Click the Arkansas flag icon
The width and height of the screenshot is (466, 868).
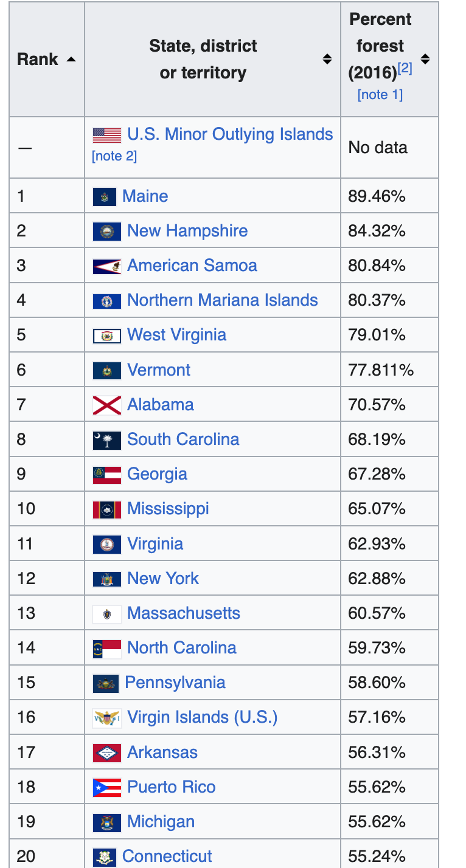click(106, 753)
